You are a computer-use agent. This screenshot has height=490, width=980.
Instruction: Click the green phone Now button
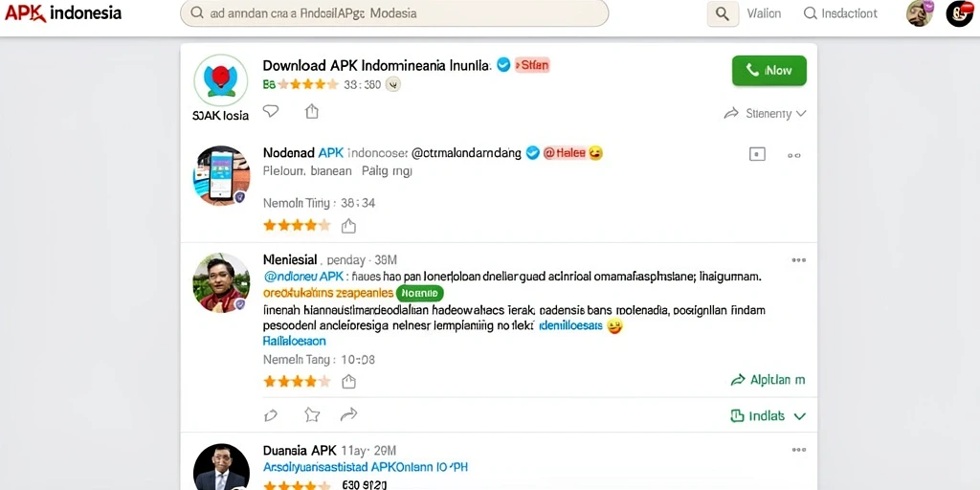click(768, 71)
